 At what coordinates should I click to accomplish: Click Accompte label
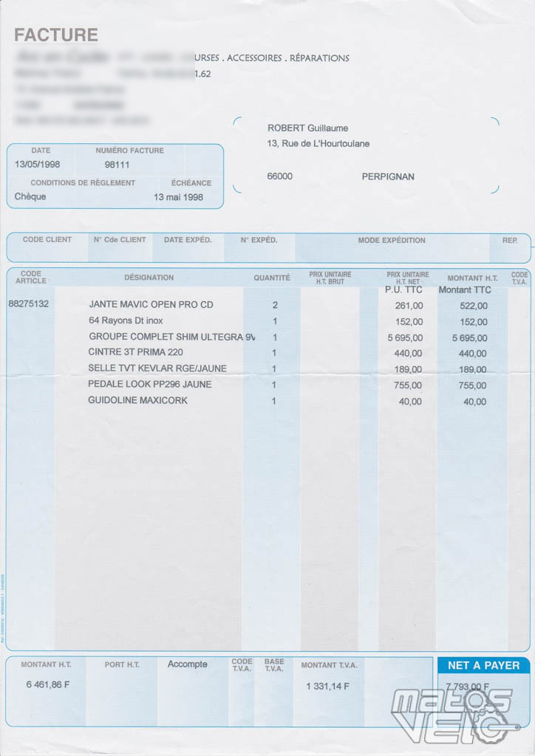click(187, 664)
